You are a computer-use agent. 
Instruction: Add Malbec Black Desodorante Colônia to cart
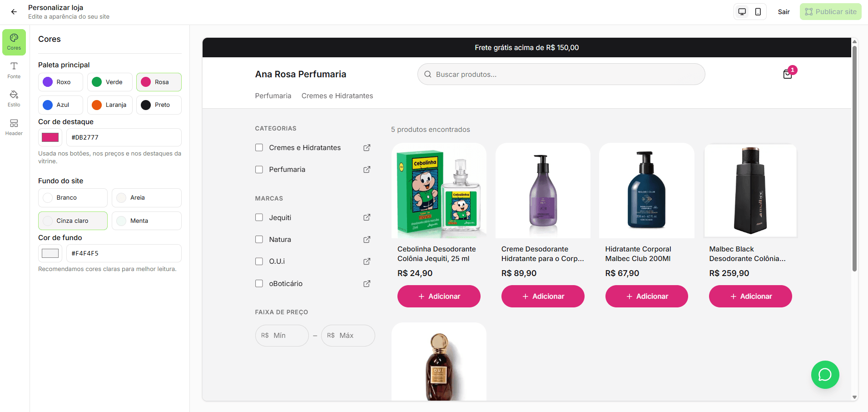tap(750, 296)
